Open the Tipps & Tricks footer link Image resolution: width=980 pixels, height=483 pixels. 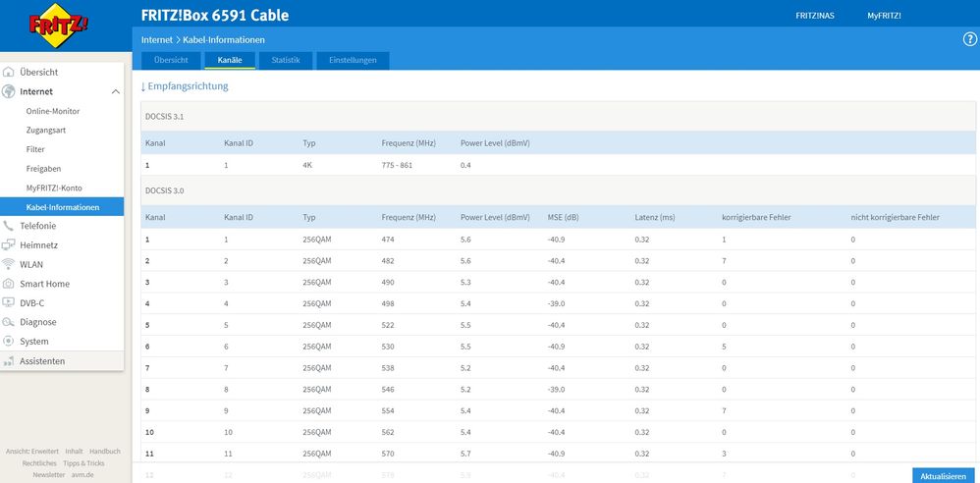83,463
